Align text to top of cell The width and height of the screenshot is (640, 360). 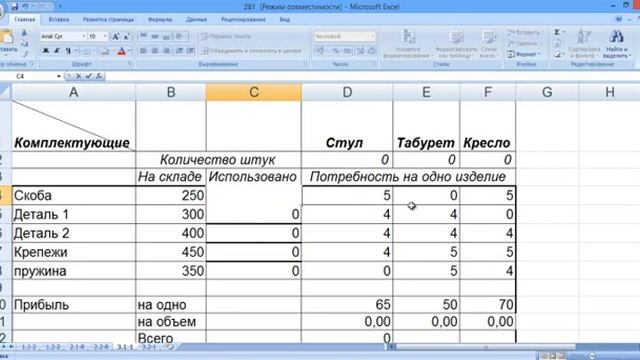tap(144, 36)
